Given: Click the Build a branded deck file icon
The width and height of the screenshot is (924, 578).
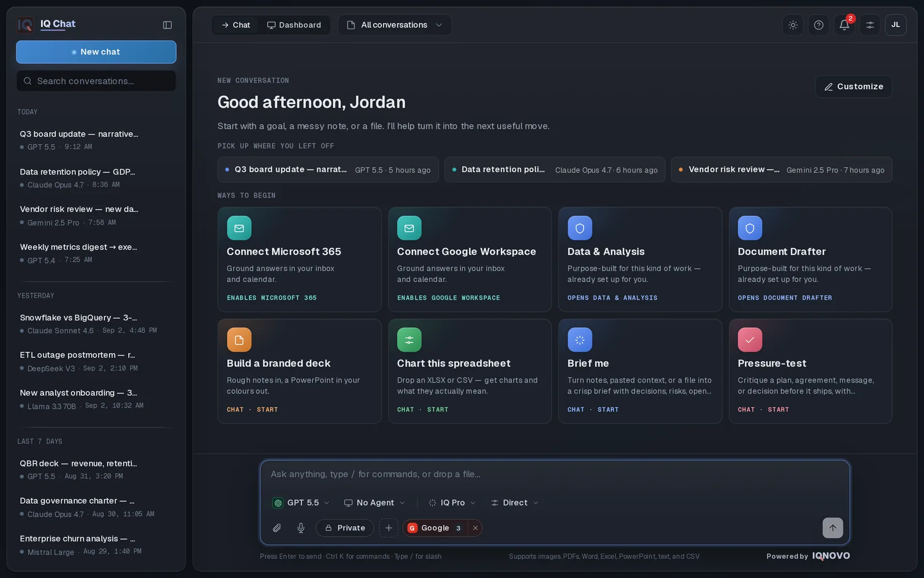Looking at the screenshot, I should (239, 340).
